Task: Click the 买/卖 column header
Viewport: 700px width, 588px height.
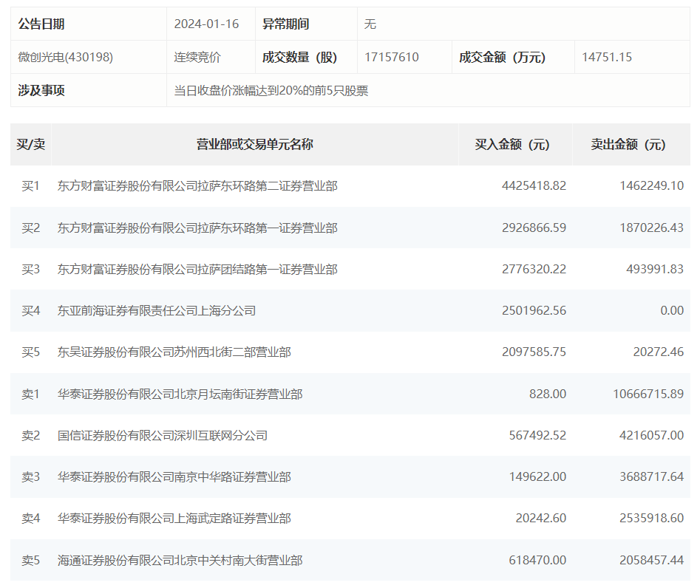Action: [31, 144]
